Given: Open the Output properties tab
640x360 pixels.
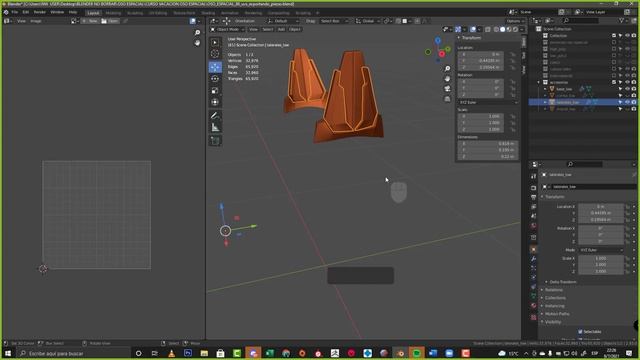Looking at the screenshot, I should tap(533, 197).
